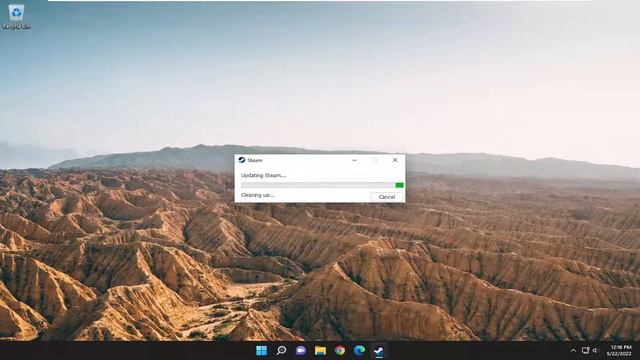Close the Steam updater dialog
Screen dimensions: 640x360
coord(395,160)
